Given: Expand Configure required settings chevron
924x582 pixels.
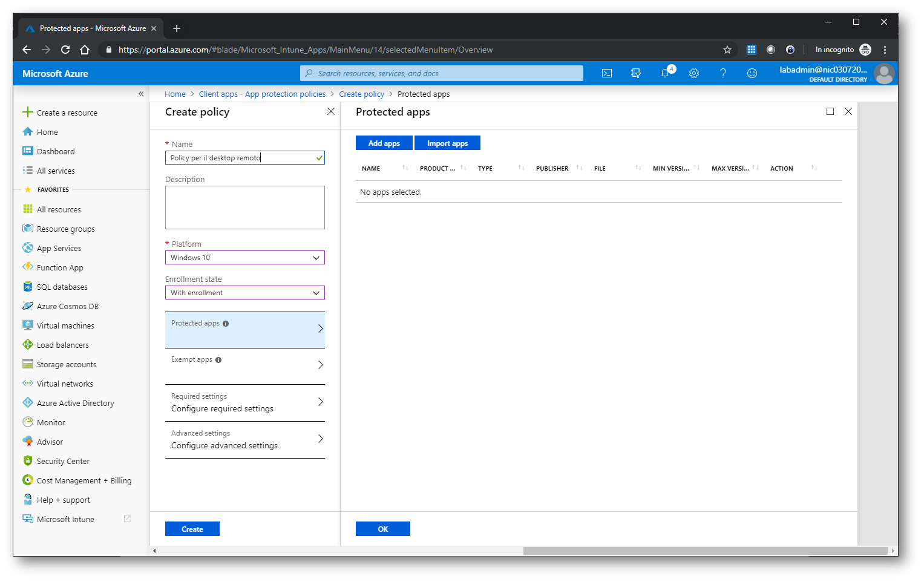Looking at the screenshot, I should pyautogui.click(x=320, y=402).
